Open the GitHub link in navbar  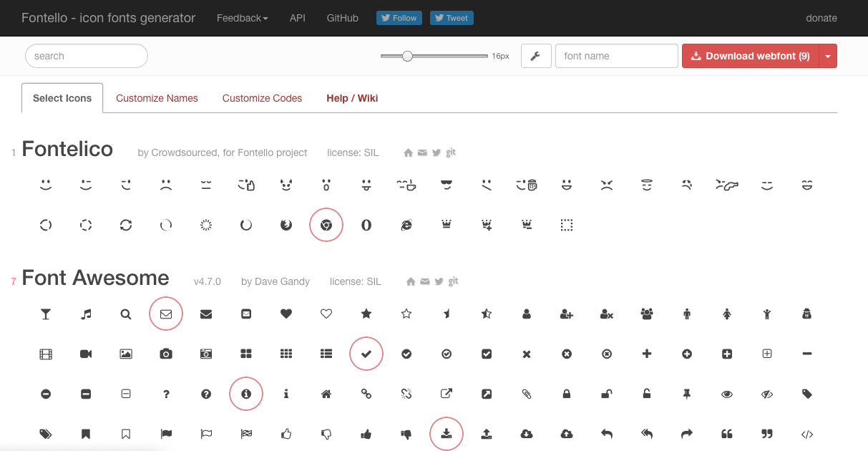click(342, 18)
